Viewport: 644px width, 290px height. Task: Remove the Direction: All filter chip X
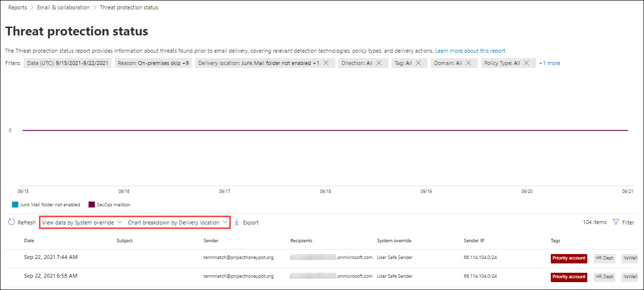pyautogui.click(x=379, y=63)
